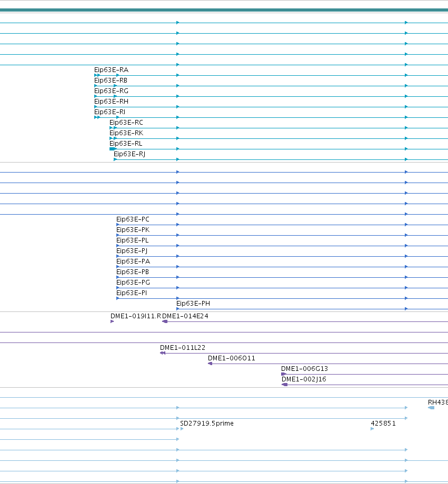Viewport: 448px width, 484px height.
Task: Select the 425851 feature label
Action: [383, 423]
